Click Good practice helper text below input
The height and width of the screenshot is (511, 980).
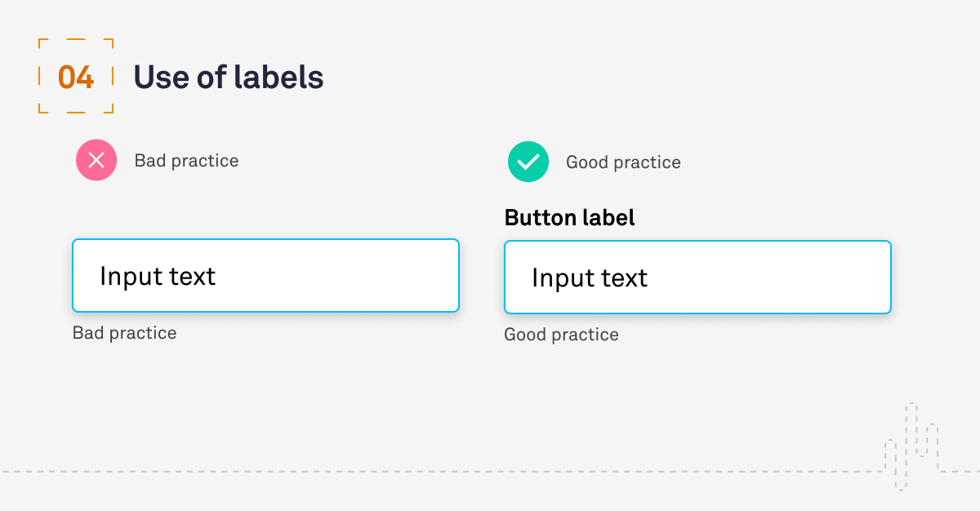[561, 335]
